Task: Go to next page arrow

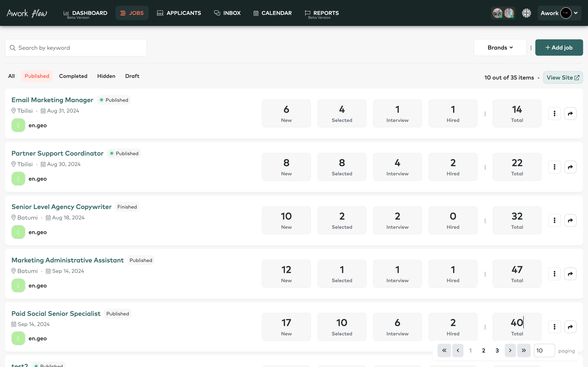Action: (x=510, y=351)
